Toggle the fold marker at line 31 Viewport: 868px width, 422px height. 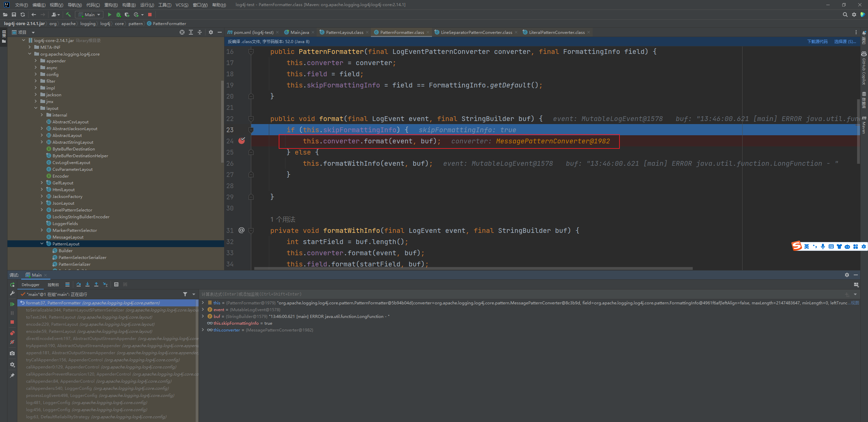[251, 230]
